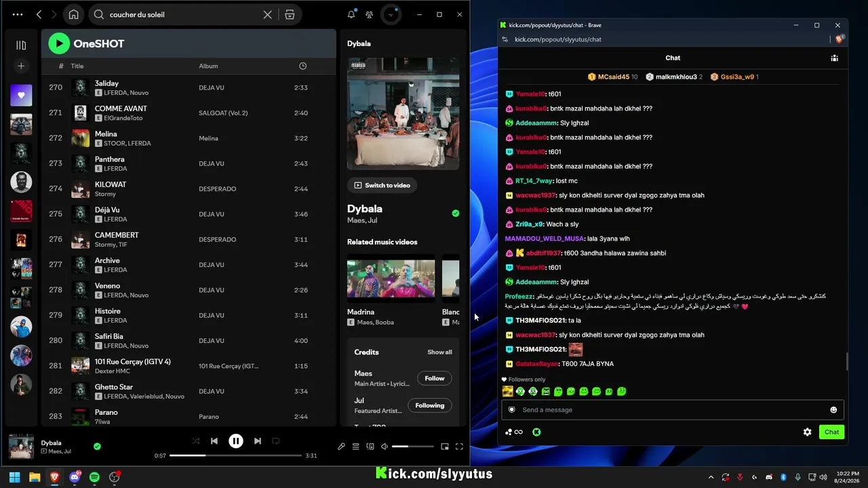Open artist ElGrandeToto link
Image resolution: width=868 pixels, height=488 pixels.
tap(123, 118)
